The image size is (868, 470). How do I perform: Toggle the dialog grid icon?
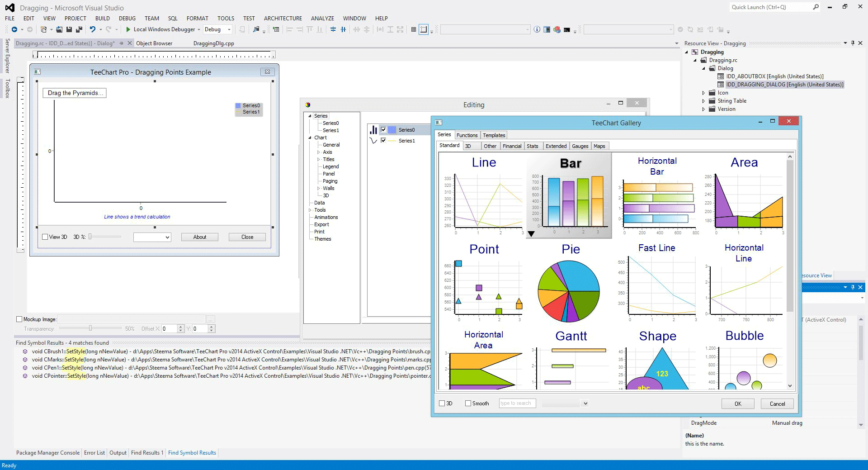[413, 29]
